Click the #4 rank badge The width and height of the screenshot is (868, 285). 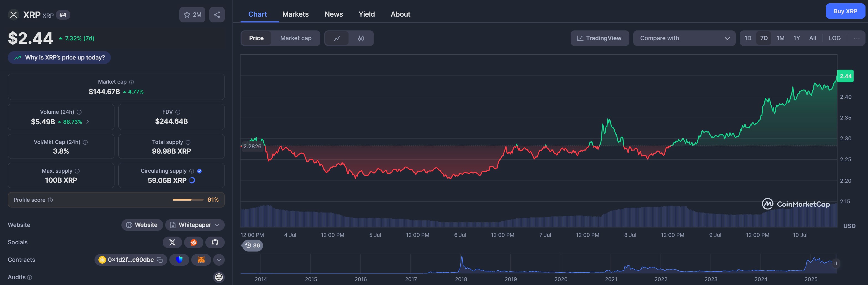[63, 14]
